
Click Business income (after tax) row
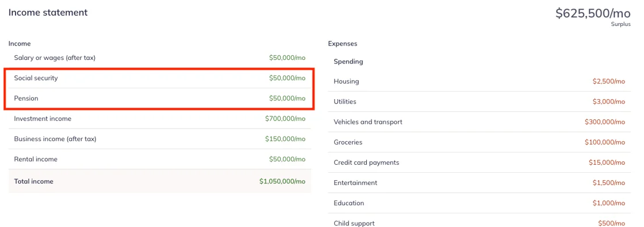click(160, 139)
